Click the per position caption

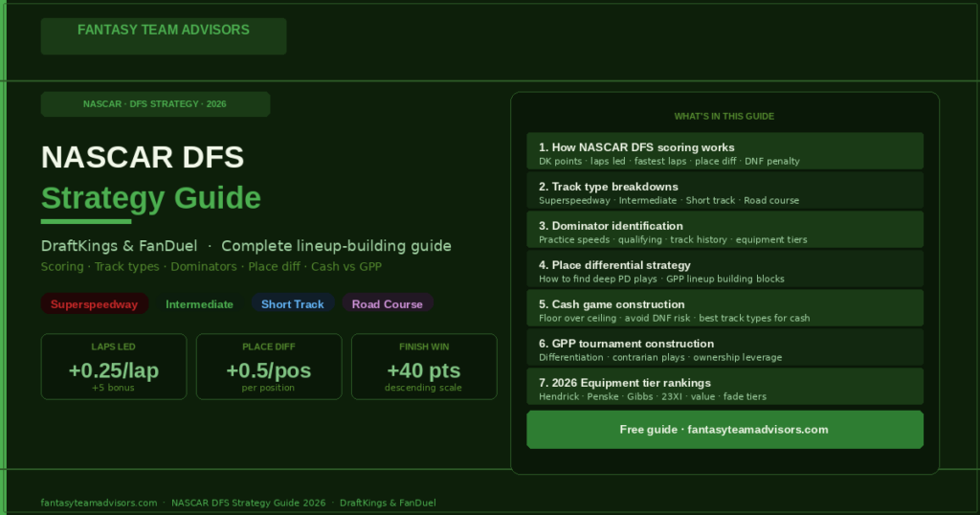[x=268, y=388]
